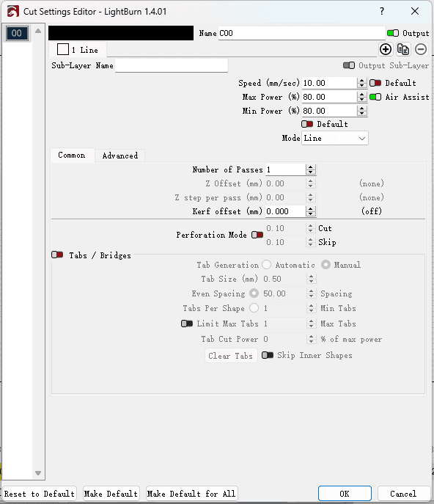Click the Tab Size value field
This screenshot has width=434, height=504.
tap(284, 279)
